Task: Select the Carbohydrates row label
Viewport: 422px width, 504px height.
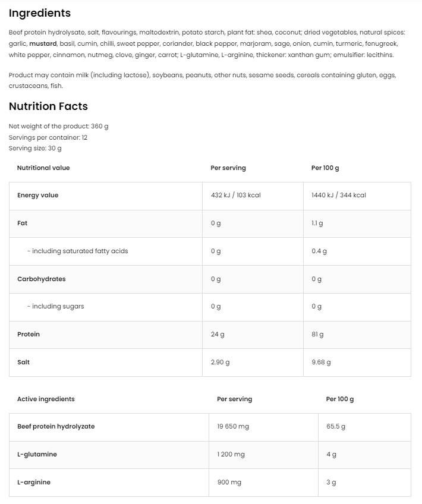Action: point(42,279)
